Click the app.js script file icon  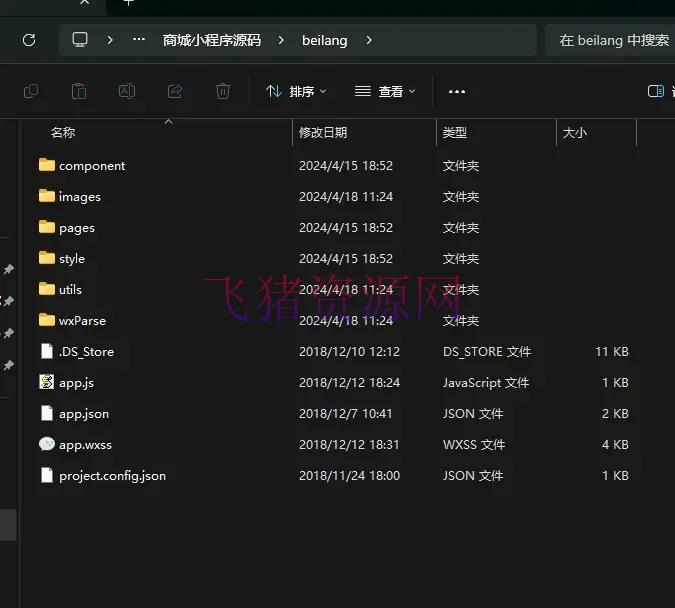tap(46, 382)
